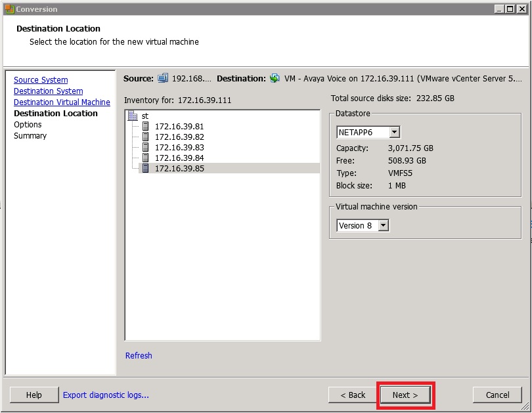Click the Options step label
Image resolution: width=532 pixels, height=413 pixels.
click(x=28, y=125)
